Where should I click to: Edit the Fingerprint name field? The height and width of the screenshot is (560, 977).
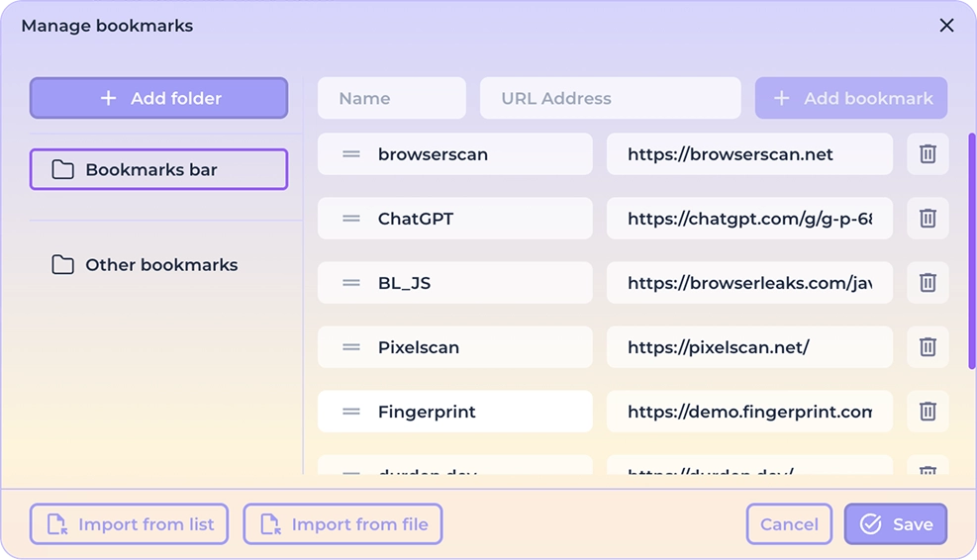[x=455, y=412]
